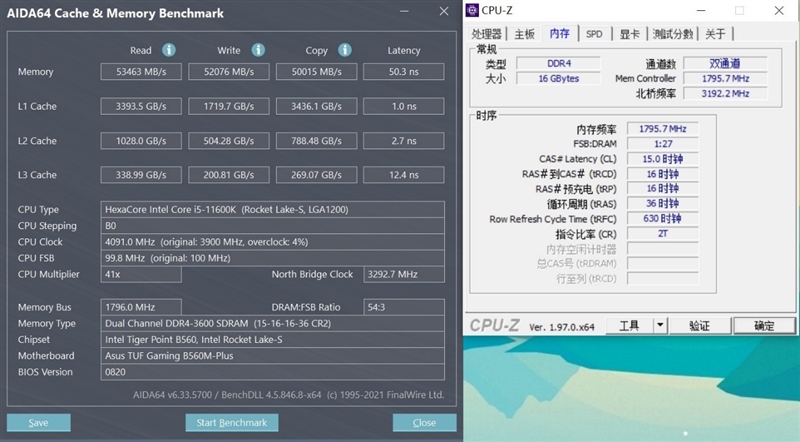This screenshot has width=800, height=442.
Task: Click the Save button in AIDA64
Action: click(x=39, y=423)
